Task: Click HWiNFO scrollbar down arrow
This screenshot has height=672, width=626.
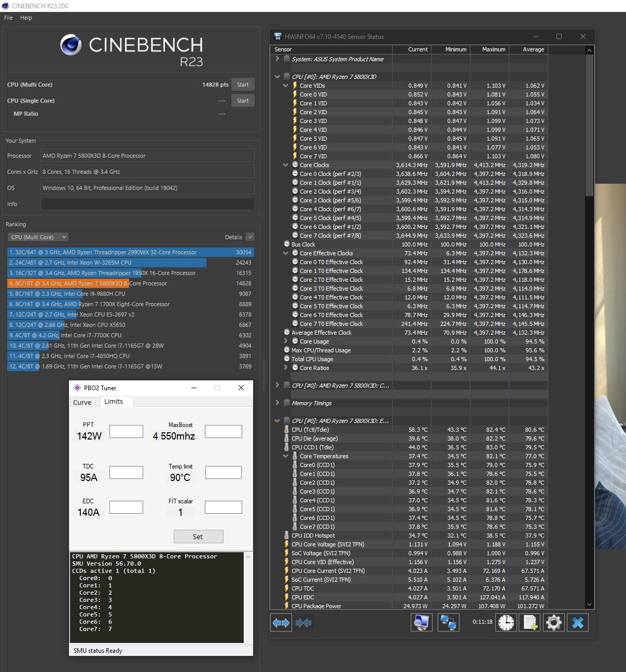Action: [x=589, y=605]
